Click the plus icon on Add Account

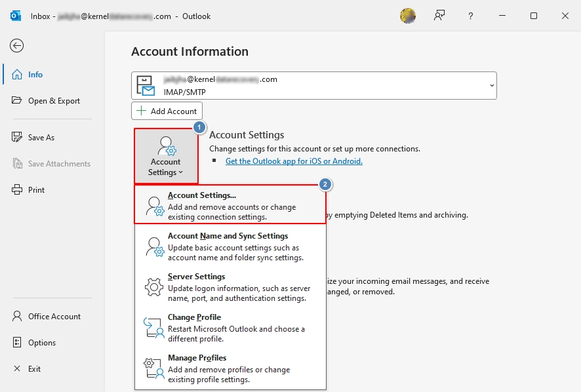pos(141,111)
